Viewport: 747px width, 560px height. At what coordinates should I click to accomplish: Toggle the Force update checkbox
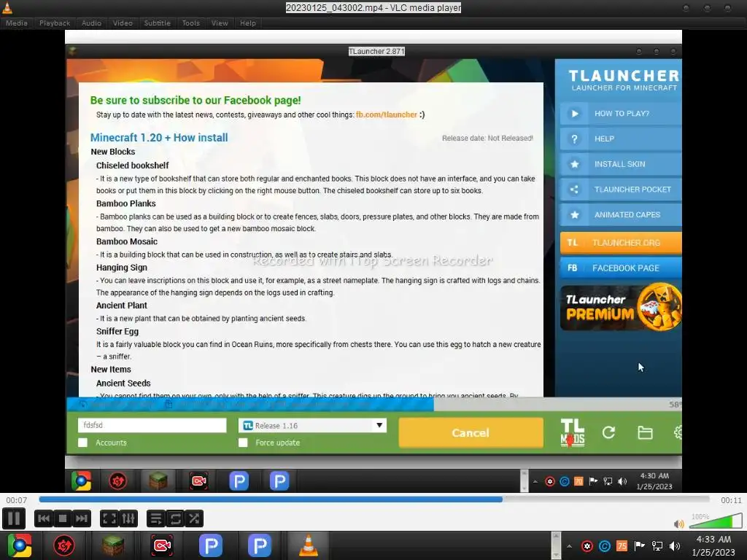(243, 443)
